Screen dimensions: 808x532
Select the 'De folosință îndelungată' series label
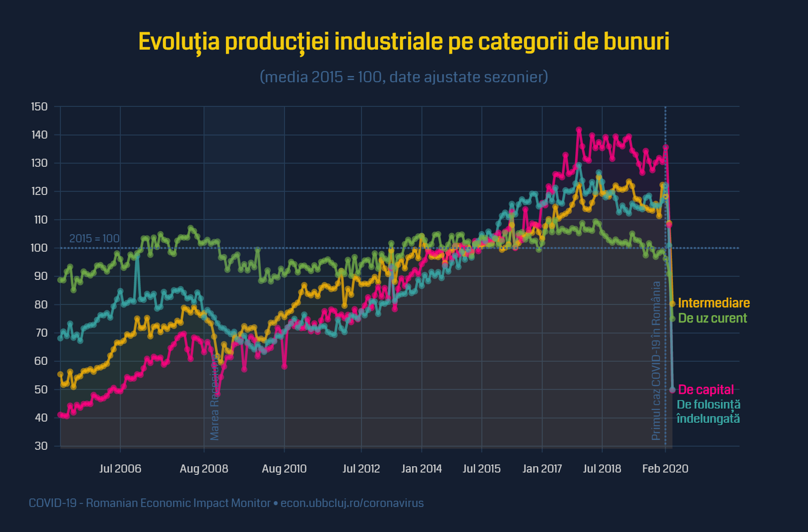[708, 411]
